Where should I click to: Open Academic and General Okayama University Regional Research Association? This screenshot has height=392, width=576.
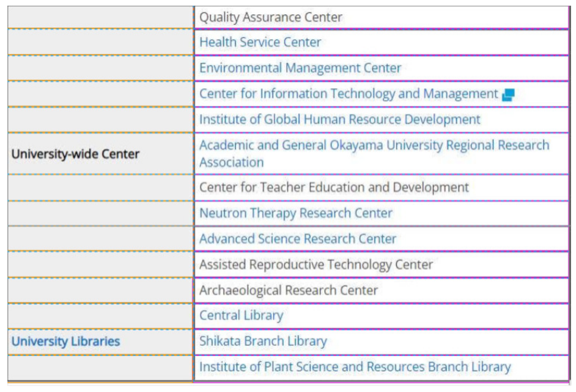click(374, 145)
